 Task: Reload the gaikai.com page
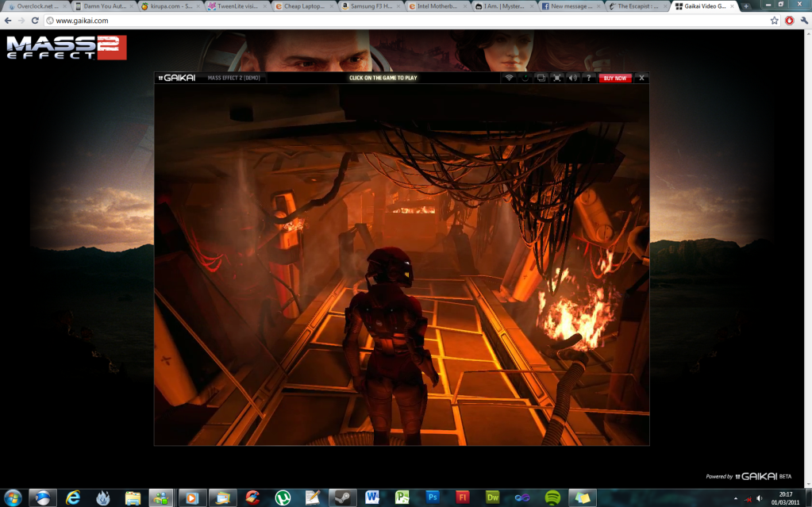35,21
